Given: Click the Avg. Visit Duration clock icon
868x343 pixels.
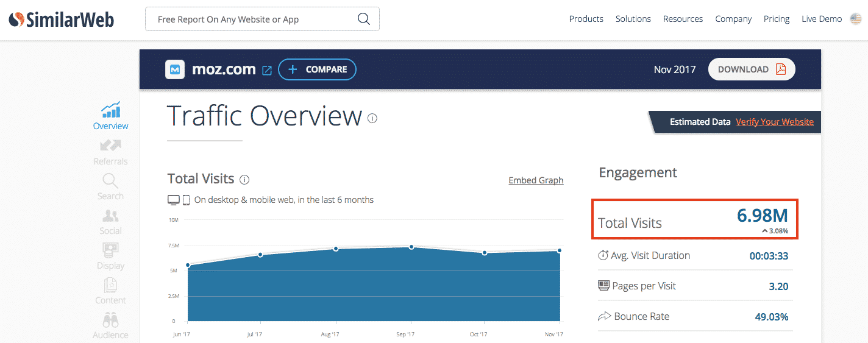Looking at the screenshot, I should pos(603,255).
